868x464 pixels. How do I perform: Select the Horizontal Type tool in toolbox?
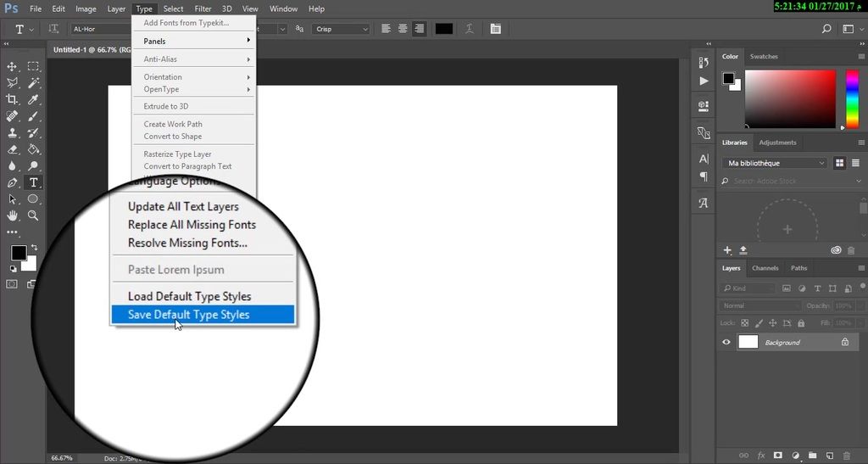point(33,182)
